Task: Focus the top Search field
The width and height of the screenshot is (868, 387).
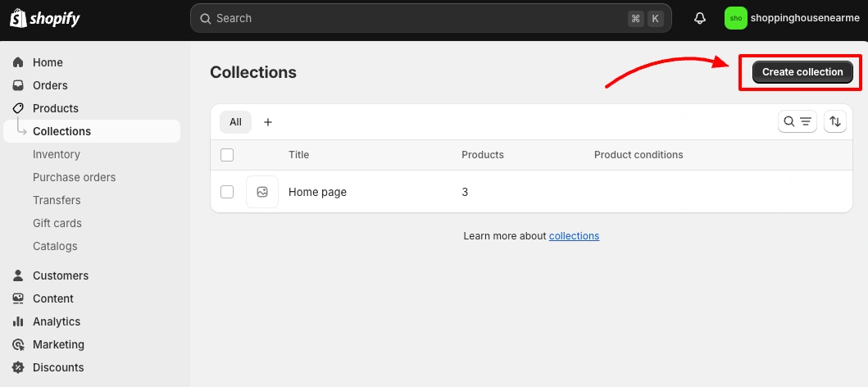Action: pyautogui.click(x=430, y=18)
